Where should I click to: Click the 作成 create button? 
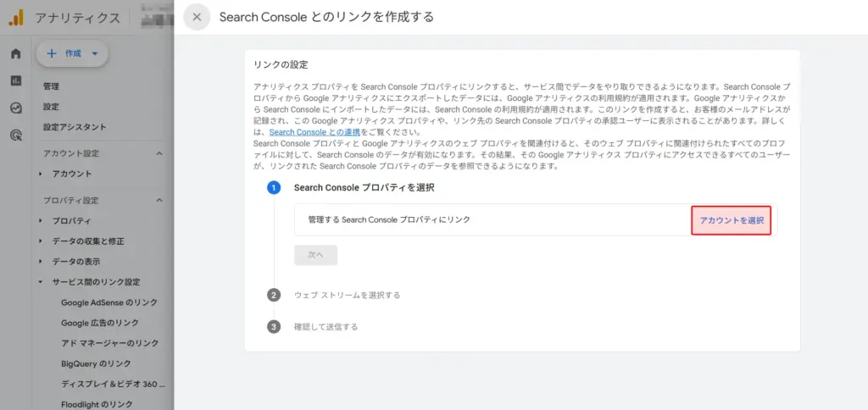(72, 53)
